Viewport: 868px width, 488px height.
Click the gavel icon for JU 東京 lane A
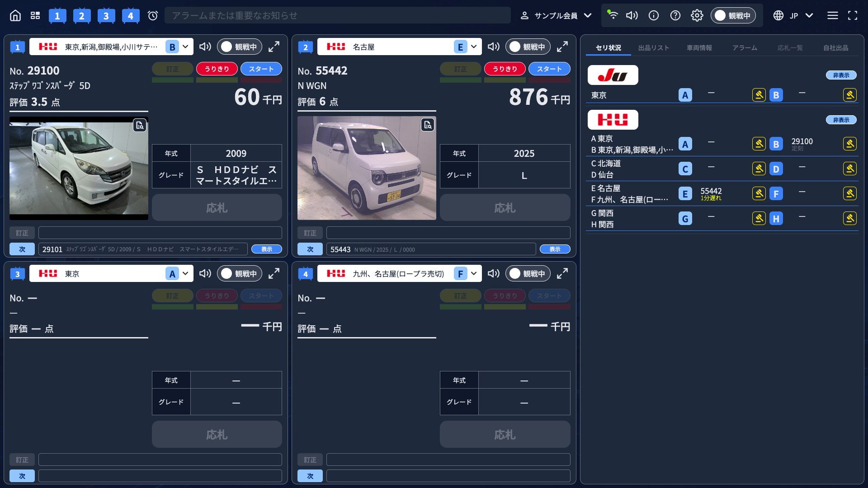[759, 95]
